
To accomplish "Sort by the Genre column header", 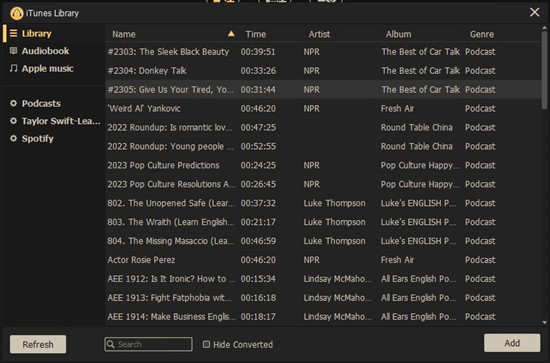I will (x=482, y=34).
